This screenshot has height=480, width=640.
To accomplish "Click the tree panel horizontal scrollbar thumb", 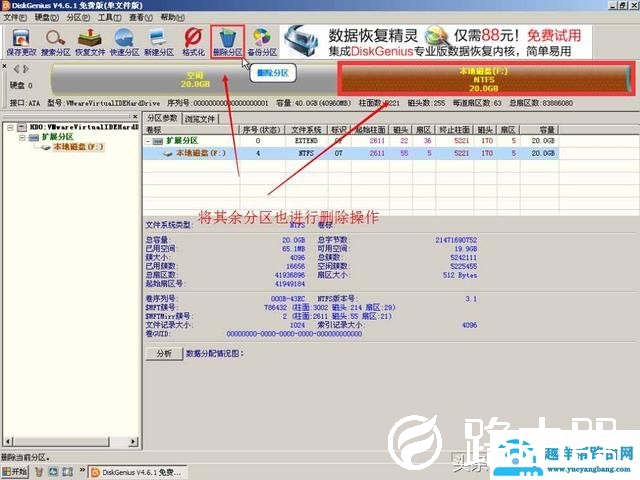I will [x=61, y=442].
